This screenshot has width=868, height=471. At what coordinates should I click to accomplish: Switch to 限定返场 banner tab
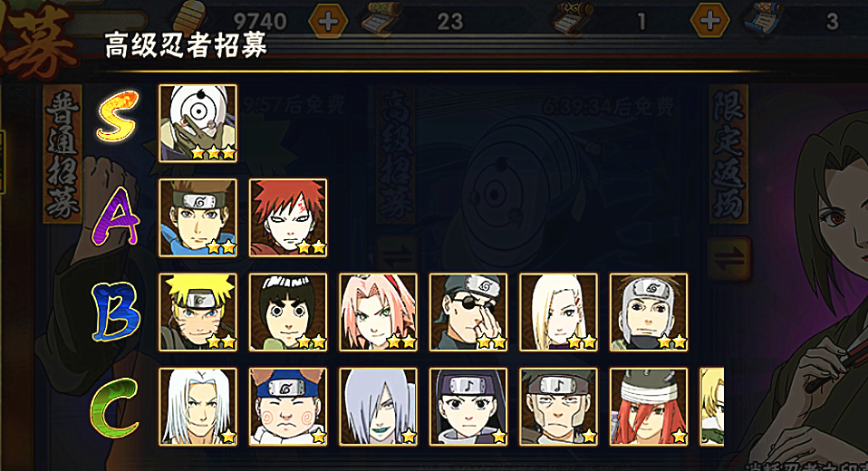[728, 154]
